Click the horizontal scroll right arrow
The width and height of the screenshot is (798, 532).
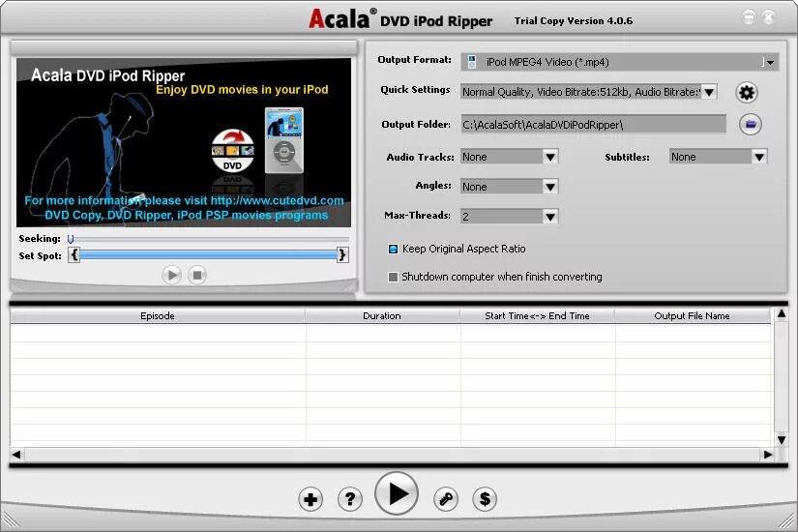pyautogui.click(x=768, y=455)
